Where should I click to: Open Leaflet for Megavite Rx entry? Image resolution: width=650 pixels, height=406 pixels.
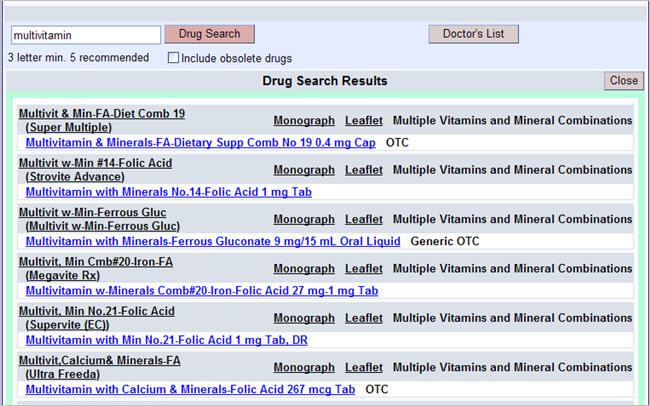point(364,269)
